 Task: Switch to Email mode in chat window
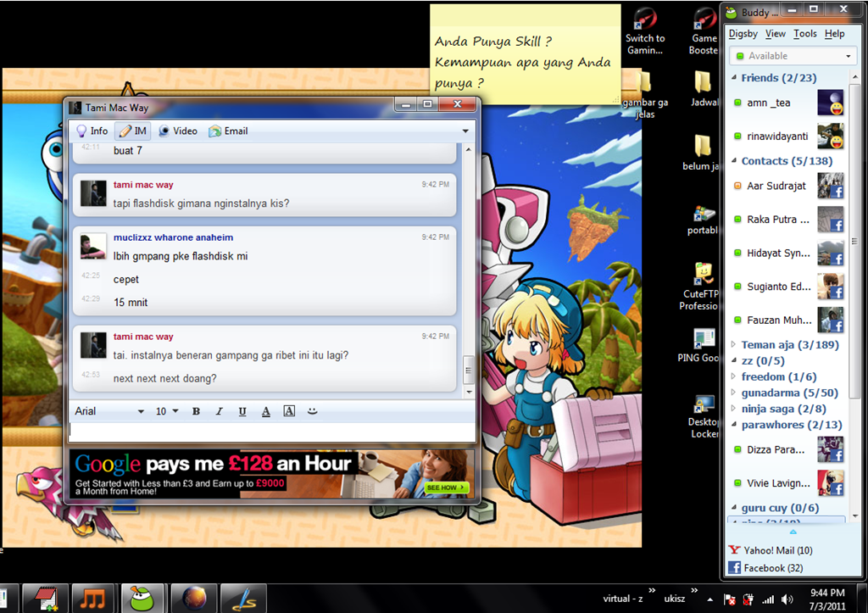228,131
